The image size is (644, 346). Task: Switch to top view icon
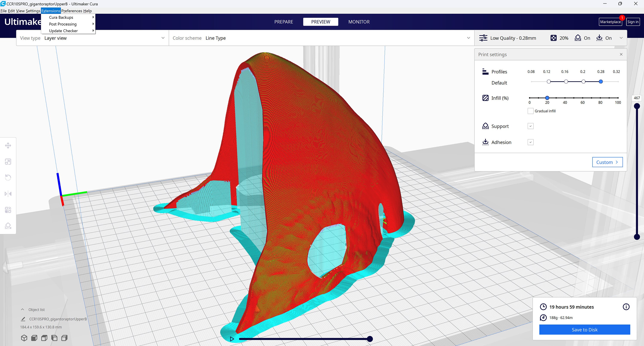[44, 338]
